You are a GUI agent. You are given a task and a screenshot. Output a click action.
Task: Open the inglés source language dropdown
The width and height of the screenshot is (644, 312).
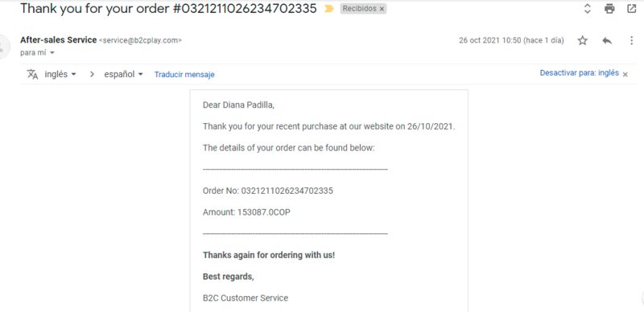point(60,74)
